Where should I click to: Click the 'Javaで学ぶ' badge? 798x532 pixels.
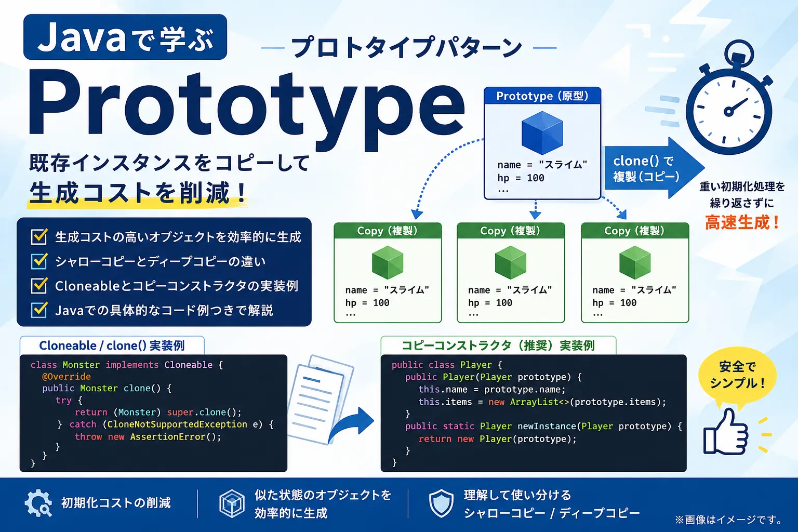[x=125, y=37]
